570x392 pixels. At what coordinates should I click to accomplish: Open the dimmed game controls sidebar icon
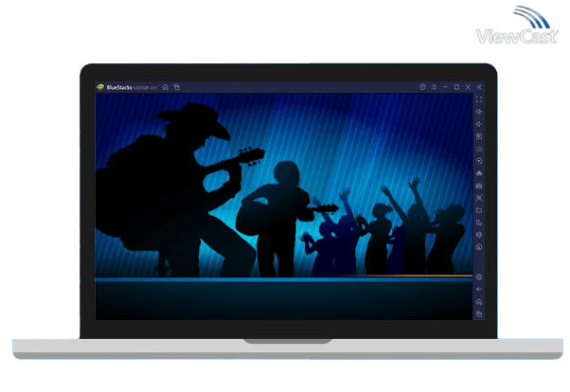(x=479, y=149)
